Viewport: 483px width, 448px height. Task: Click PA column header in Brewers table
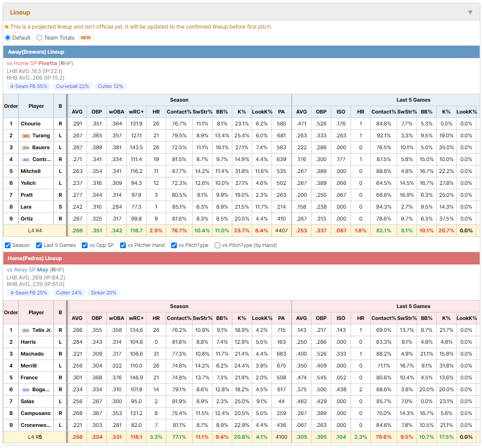(x=281, y=112)
